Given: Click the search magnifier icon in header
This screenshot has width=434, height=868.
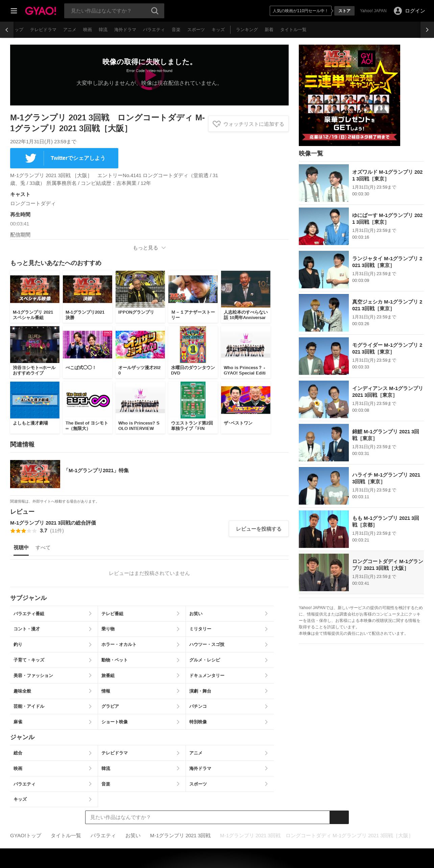Looking at the screenshot, I should click(155, 11).
